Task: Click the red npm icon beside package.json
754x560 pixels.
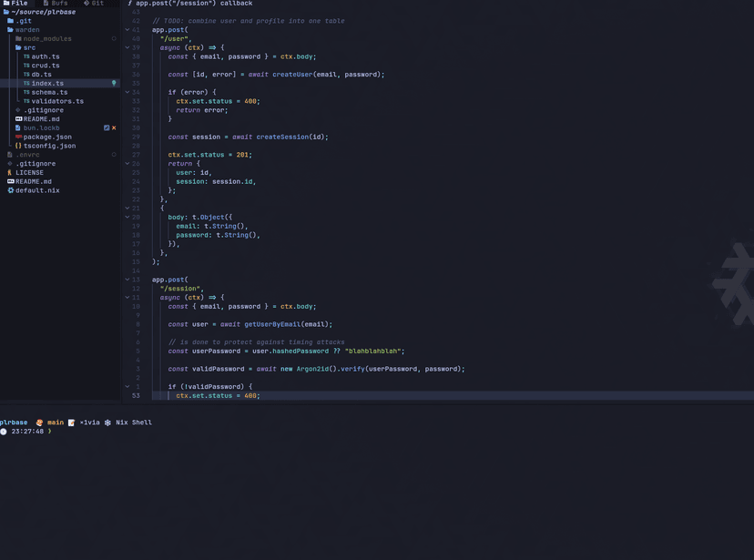Action: click(x=18, y=137)
